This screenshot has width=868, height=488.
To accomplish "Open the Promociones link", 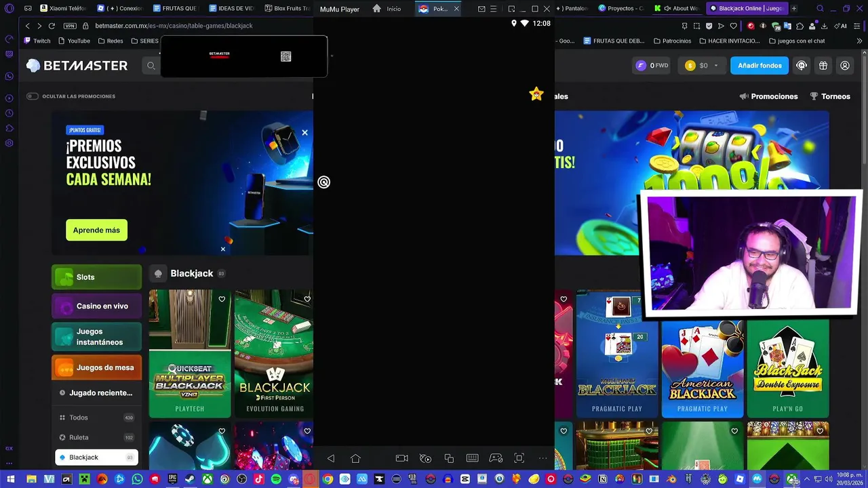I will click(x=768, y=96).
